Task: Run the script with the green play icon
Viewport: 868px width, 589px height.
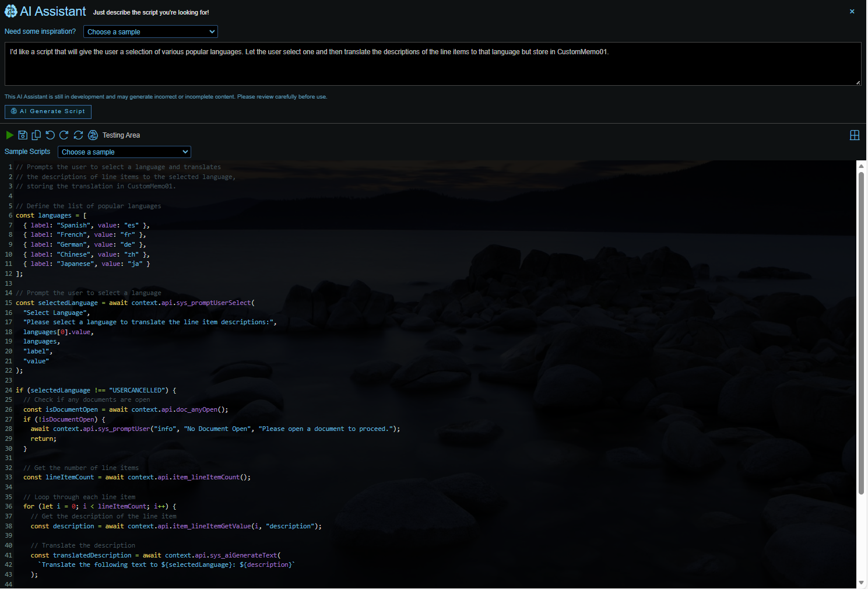Action: 9,135
